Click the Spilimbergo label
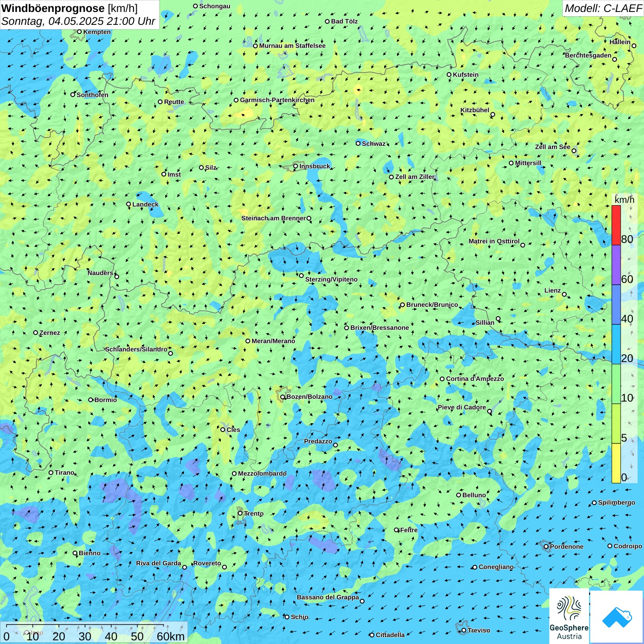 (x=616, y=502)
